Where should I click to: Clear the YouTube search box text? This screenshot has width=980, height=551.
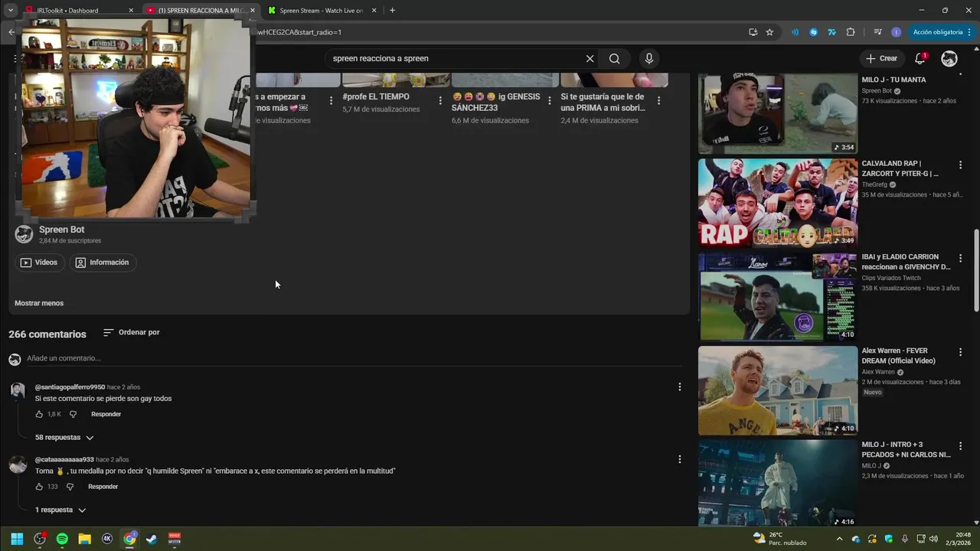point(590,59)
